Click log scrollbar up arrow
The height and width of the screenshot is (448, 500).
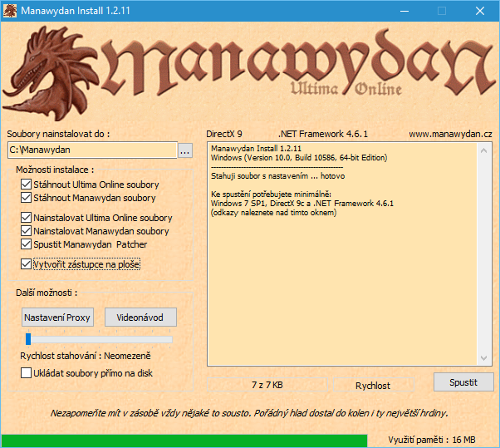pos(483,150)
